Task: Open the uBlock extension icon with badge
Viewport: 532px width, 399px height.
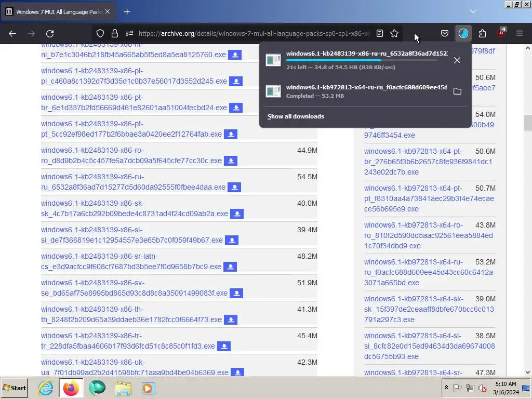Action: pos(501,33)
